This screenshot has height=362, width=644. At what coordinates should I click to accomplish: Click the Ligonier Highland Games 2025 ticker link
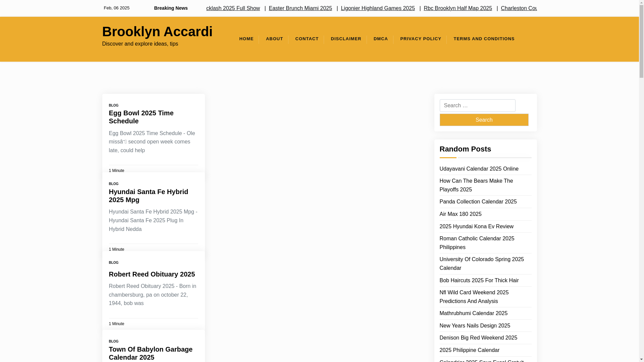tap(378, 8)
